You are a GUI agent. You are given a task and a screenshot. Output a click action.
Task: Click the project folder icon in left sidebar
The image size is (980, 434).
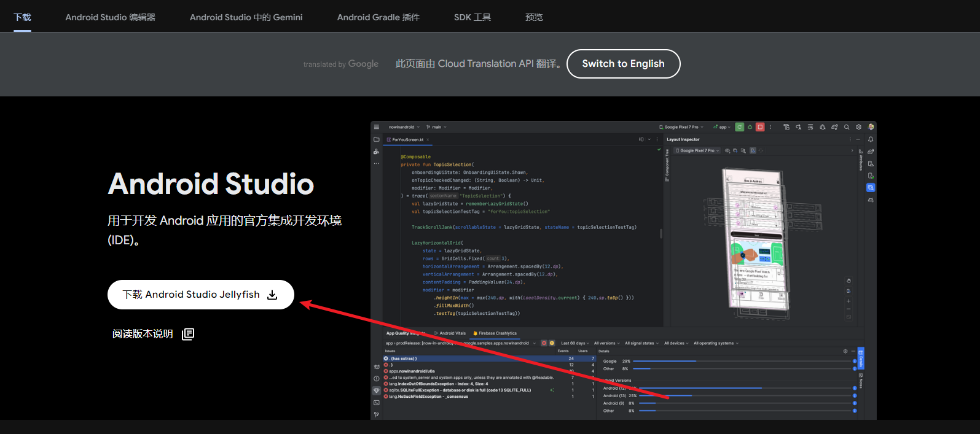377,139
